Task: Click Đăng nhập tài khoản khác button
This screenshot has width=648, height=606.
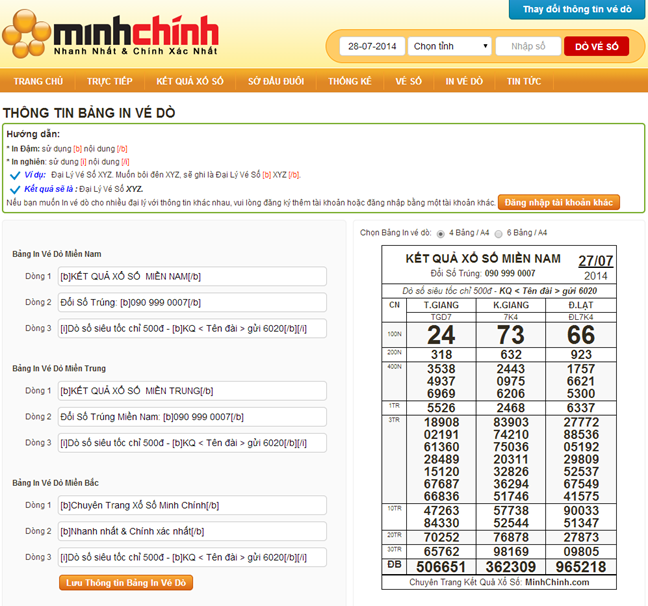Action: click(x=559, y=203)
